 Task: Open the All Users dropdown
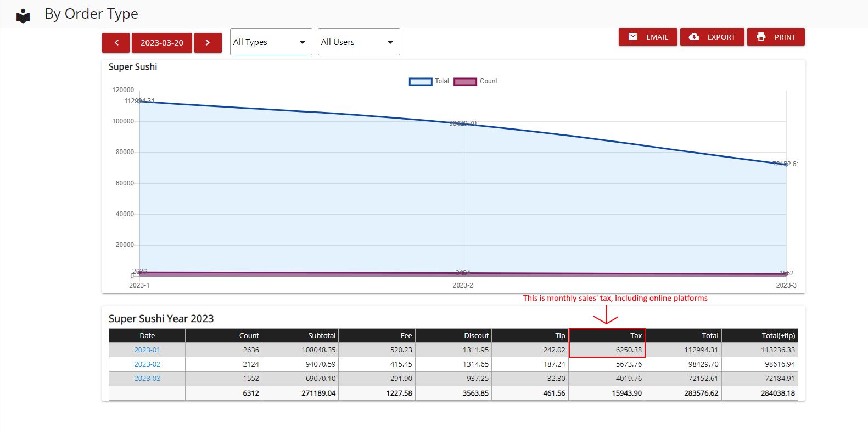click(359, 42)
